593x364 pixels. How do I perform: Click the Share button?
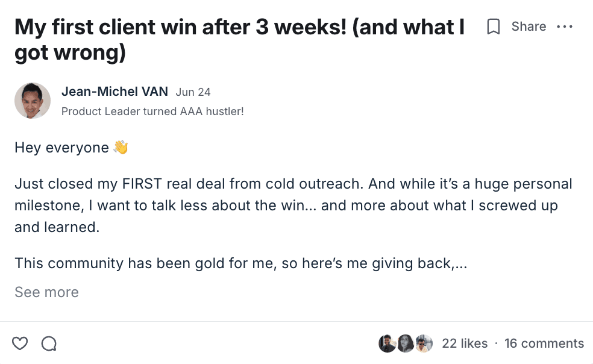[x=529, y=27]
